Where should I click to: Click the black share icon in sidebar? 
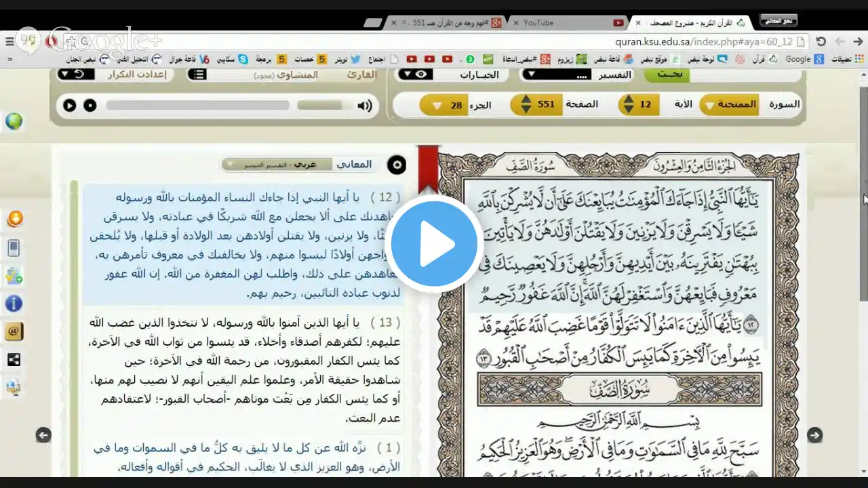(x=14, y=360)
